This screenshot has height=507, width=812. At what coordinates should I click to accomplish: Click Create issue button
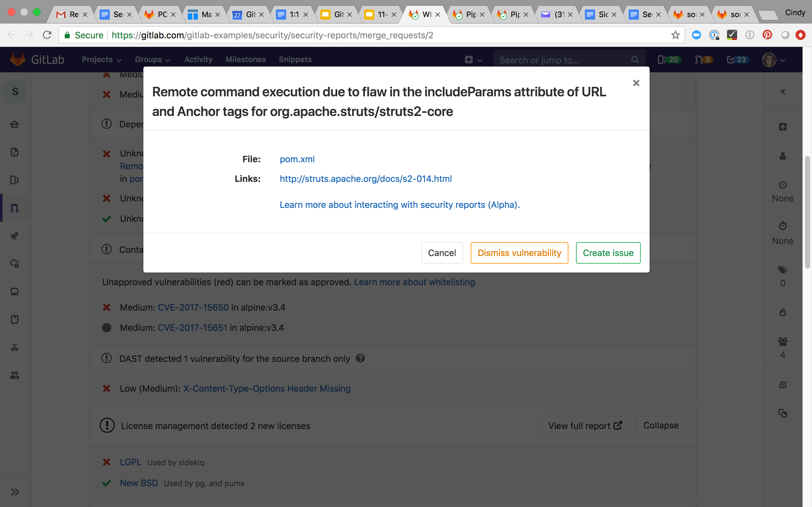pos(608,252)
